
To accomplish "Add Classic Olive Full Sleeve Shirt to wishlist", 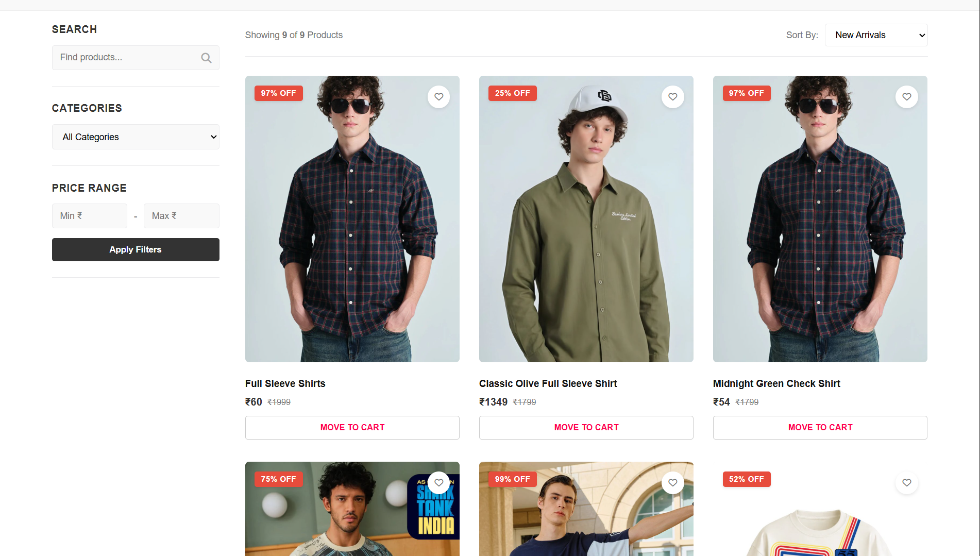I will pos(672,96).
